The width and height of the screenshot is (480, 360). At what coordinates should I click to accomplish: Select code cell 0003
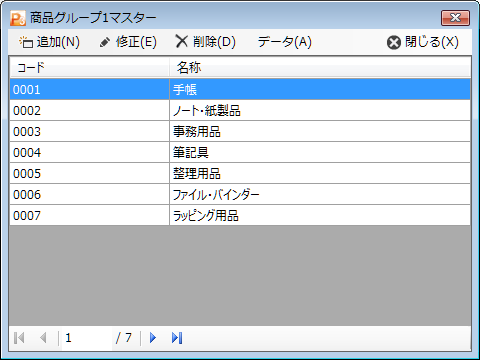[x=89, y=131]
